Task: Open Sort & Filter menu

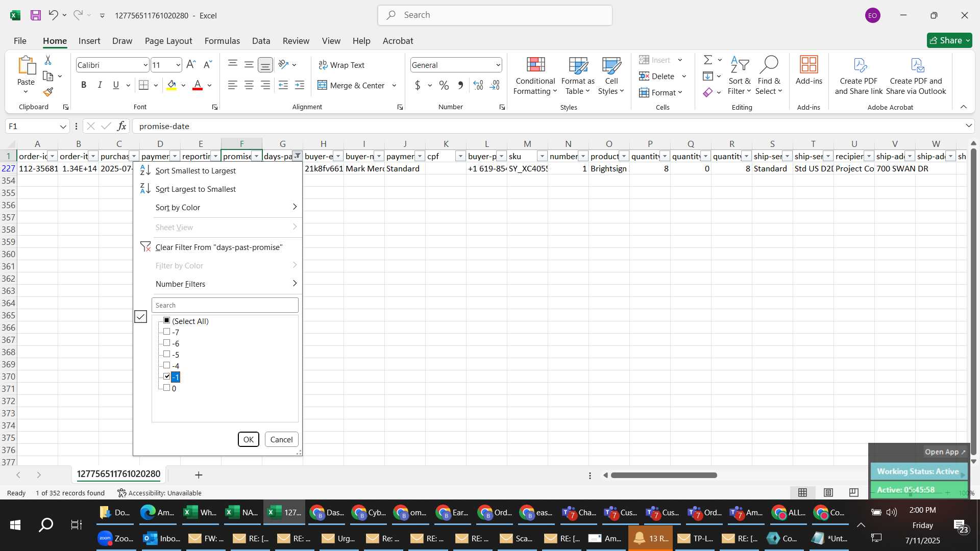Action: point(740,76)
